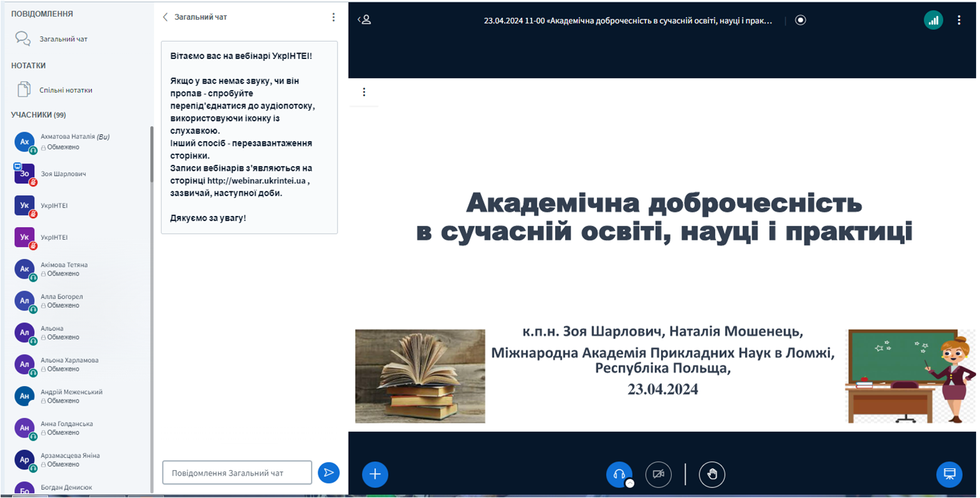Screen dimensions: 980x498
Task: Click the ПОВІДОМЛЕННЯ heading
Action: click(42, 14)
